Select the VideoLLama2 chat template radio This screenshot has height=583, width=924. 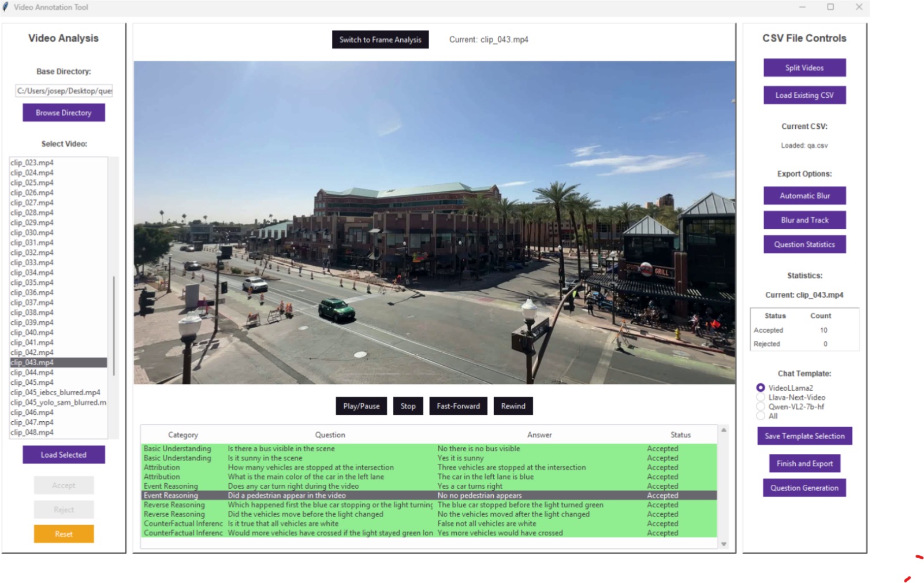point(761,388)
